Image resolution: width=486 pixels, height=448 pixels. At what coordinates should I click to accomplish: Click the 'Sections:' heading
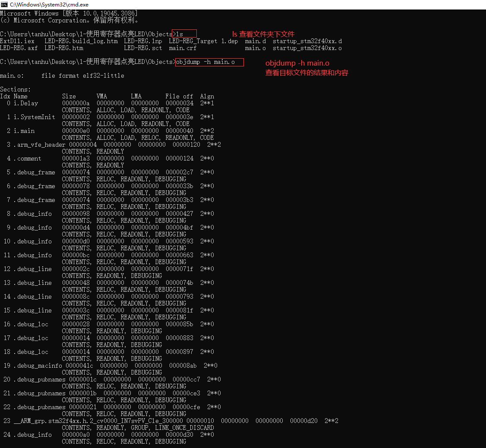tap(16, 90)
